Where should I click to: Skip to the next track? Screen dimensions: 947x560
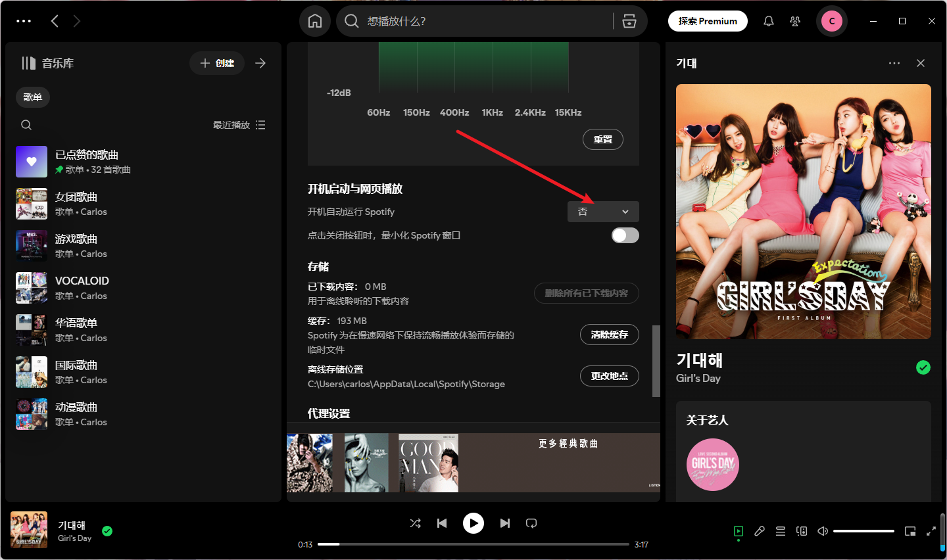coord(505,523)
